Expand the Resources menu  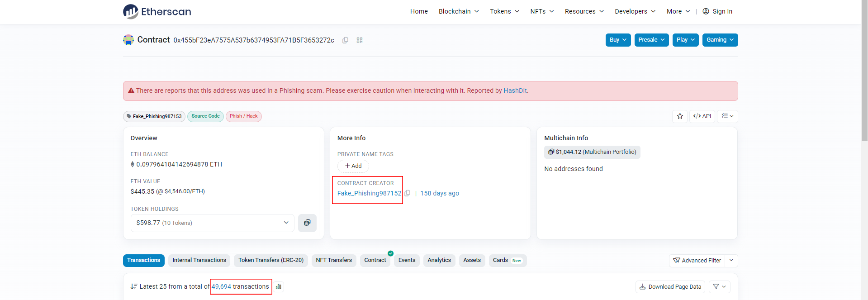(x=584, y=11)
